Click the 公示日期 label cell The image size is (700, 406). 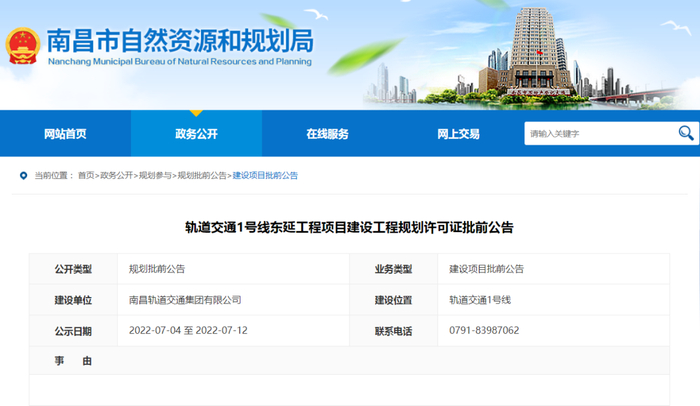click(x=73, y=331)
